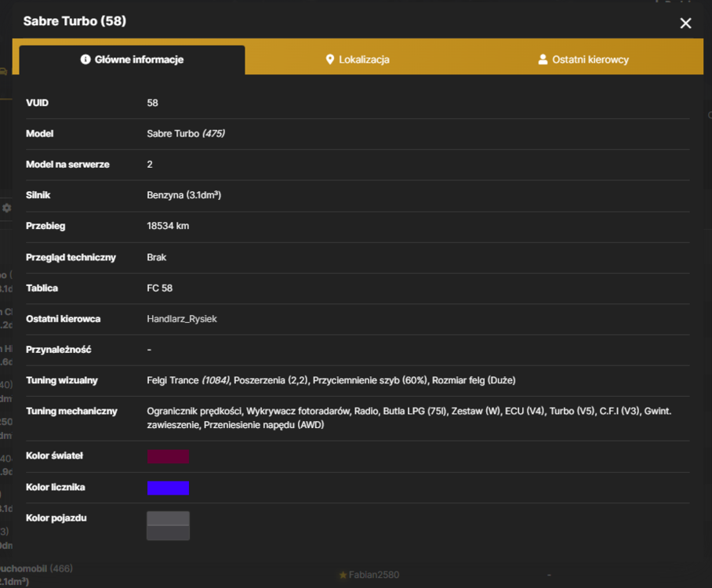Click the map pin icon next to Lokalizacja
Screen dimensions: 712x588
[x=330, y=60]
